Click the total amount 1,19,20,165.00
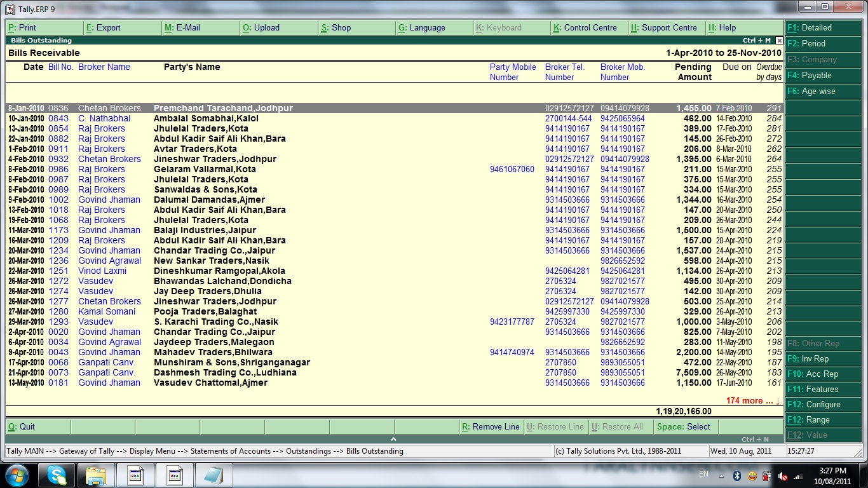 point(684,411)
